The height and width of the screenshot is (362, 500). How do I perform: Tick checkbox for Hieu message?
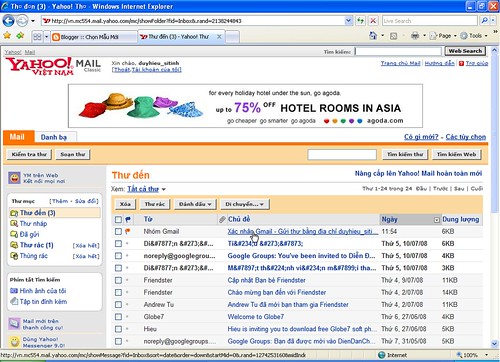pos(118,329)
